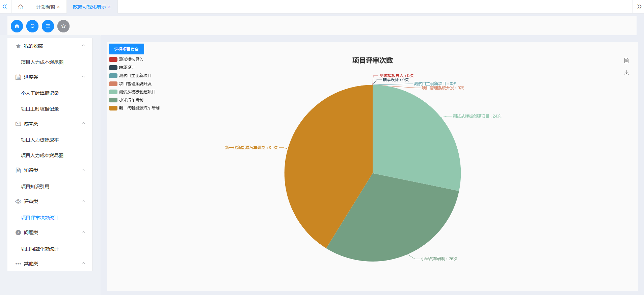Click pie label 测试从模板创建项目 : 24次
This screenshot has width=644, height=295.
[x=477, y=116]
